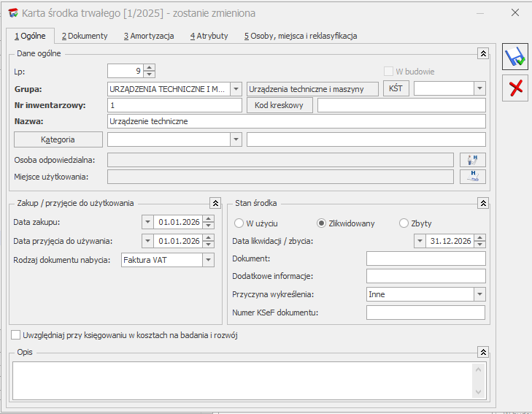Click the KŚT button
The width and height of the screenshot is (532, 414).
(396, 88)
